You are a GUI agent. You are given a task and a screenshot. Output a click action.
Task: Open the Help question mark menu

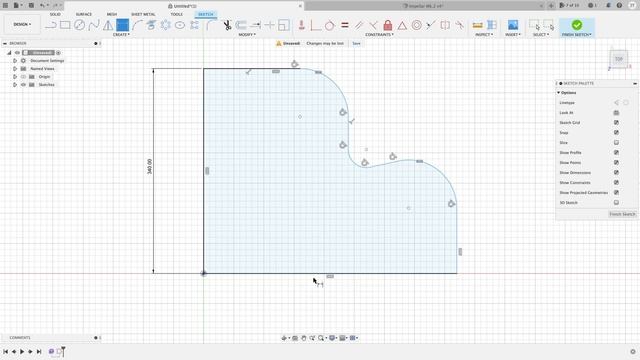click(x=619, y=6)
